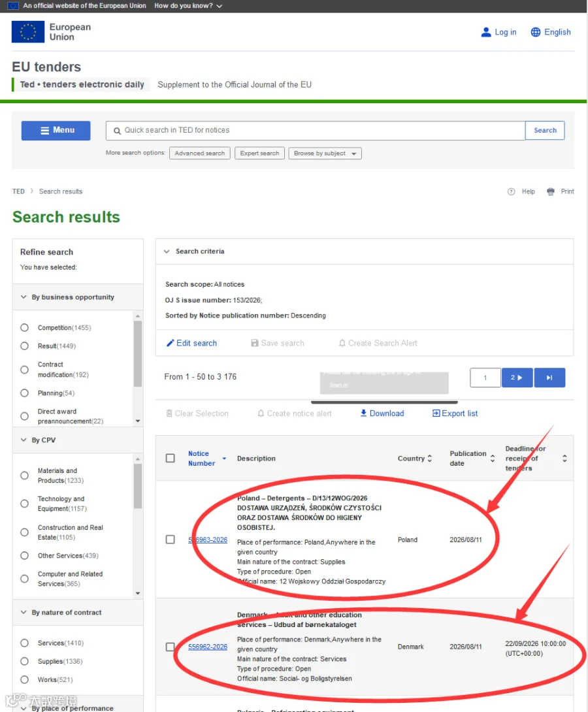588x712 pixels.
Task: Click the Create Search Alert bell icon
Action: click(342, 344)
